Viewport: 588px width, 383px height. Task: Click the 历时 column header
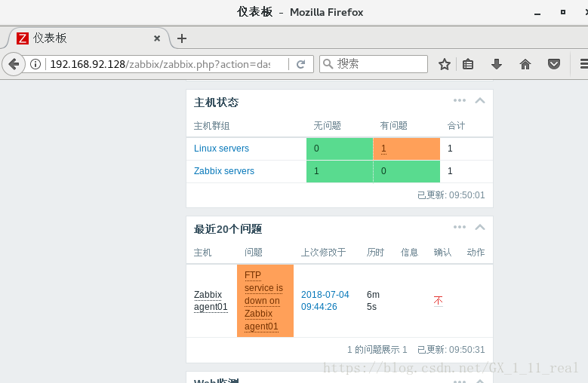pos(375,253)
